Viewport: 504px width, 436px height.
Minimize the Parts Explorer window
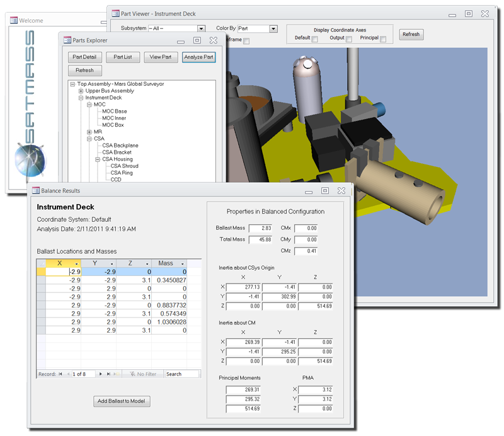pyautogui.click(x=181, y=42)
